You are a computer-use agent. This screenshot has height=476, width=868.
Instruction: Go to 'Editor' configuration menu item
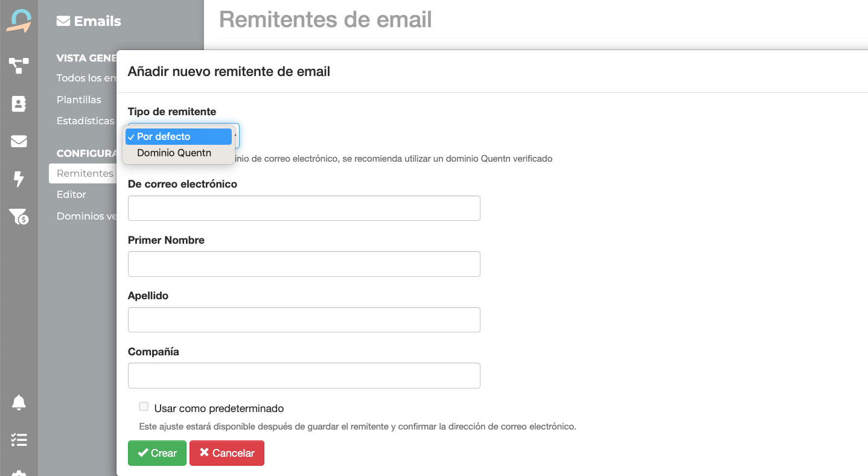[x=71, y=194]
